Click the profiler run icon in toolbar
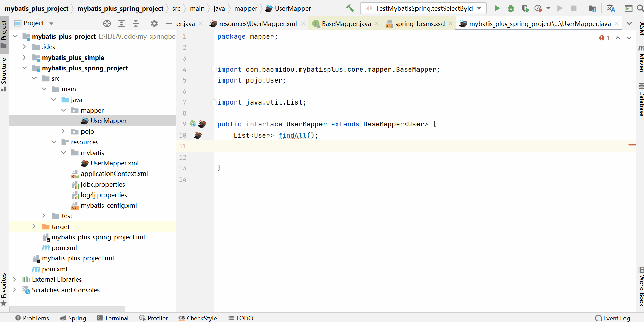 (x=538, y=8)
